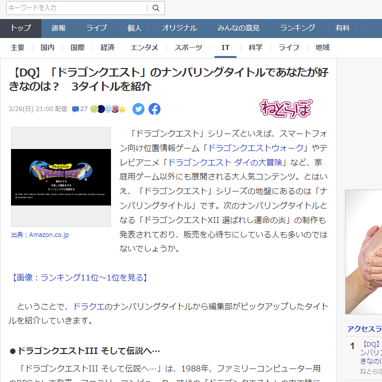Select the スポーツ category
Screen dimensions: 382x382
(188, 48)
